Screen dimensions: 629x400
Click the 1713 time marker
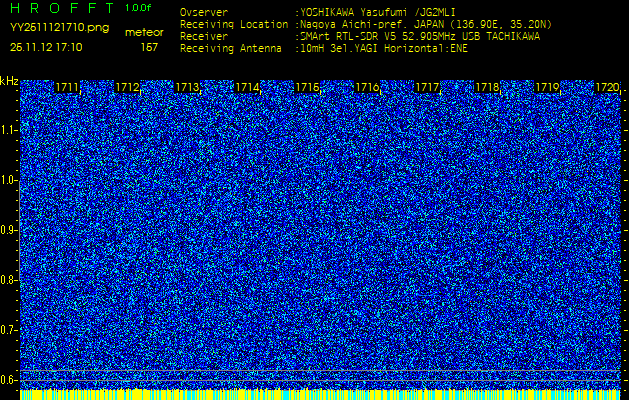pyautogui.click(x=187, y=87)
